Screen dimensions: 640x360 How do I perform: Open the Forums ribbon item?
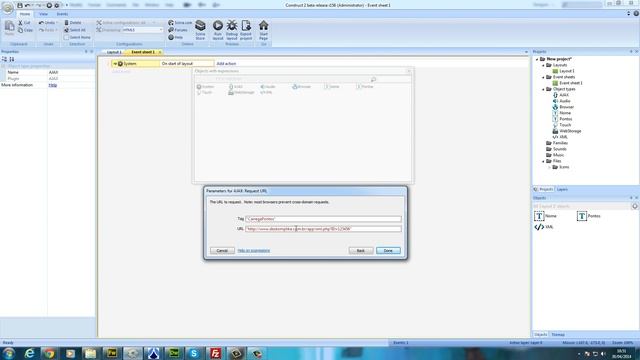pyautogui.click(x=178, y=30)
